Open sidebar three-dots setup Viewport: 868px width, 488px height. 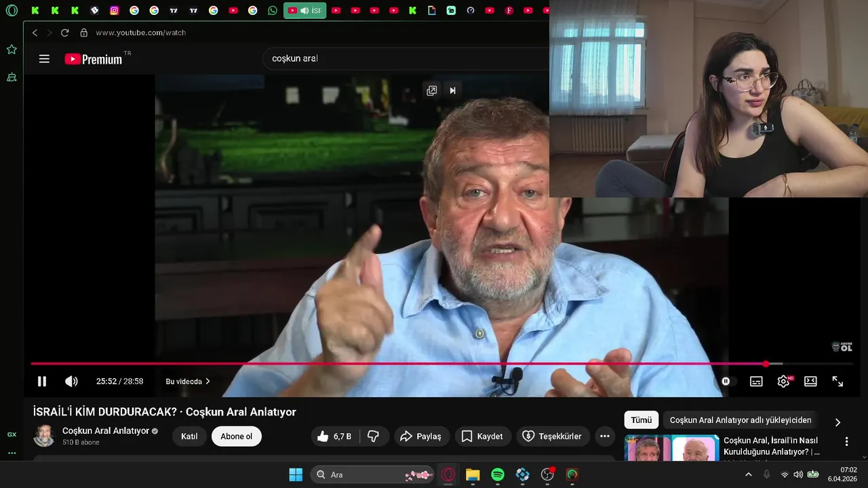coord(12,453)
